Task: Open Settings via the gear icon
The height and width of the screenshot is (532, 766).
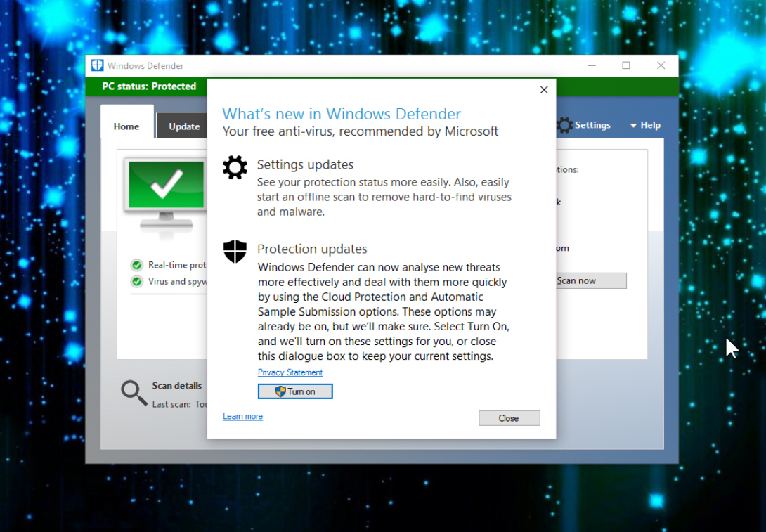Action: pos(565,126)
